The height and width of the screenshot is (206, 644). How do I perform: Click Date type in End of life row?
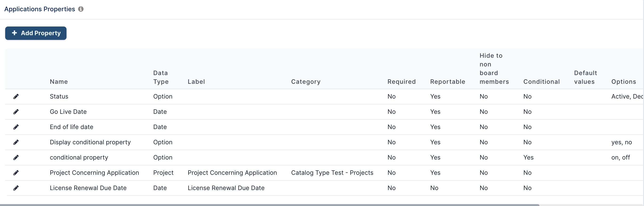(x=160, y=127)
